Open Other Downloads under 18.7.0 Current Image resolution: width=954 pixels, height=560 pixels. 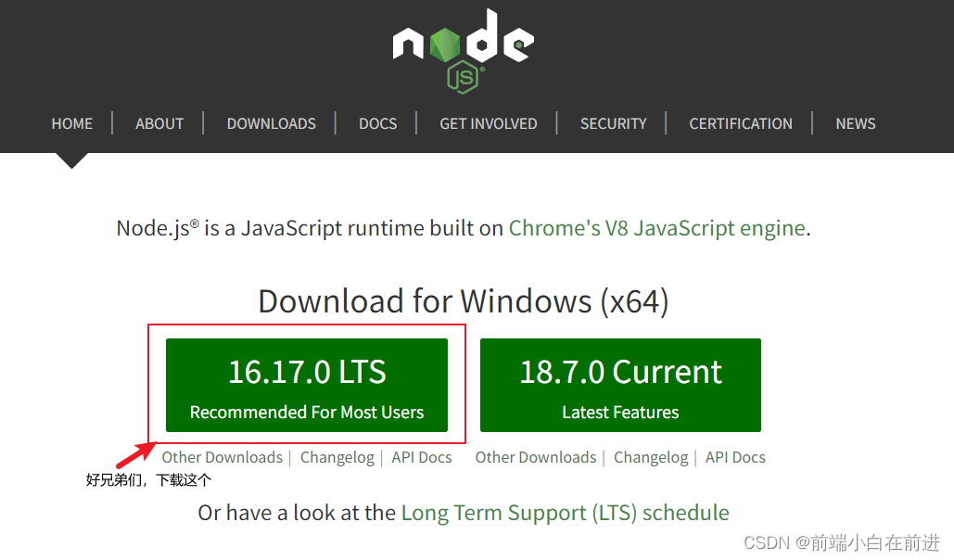(536, 457)
